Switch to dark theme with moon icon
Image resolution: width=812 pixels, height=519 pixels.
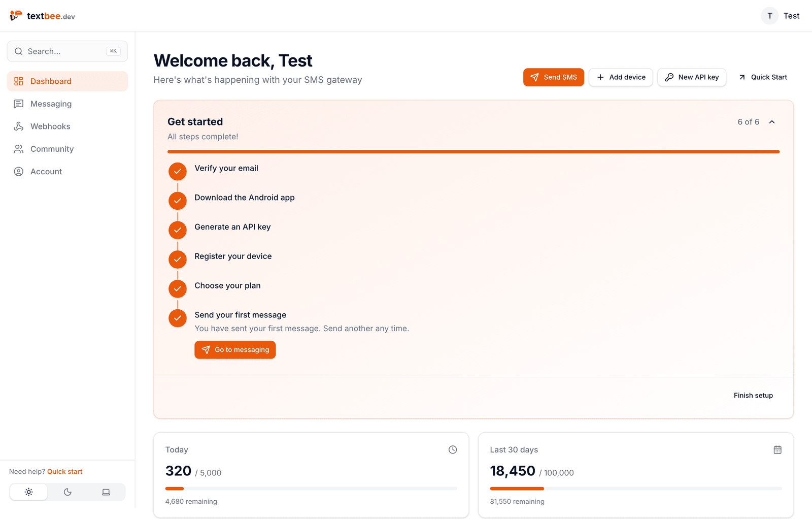point(67,492)
